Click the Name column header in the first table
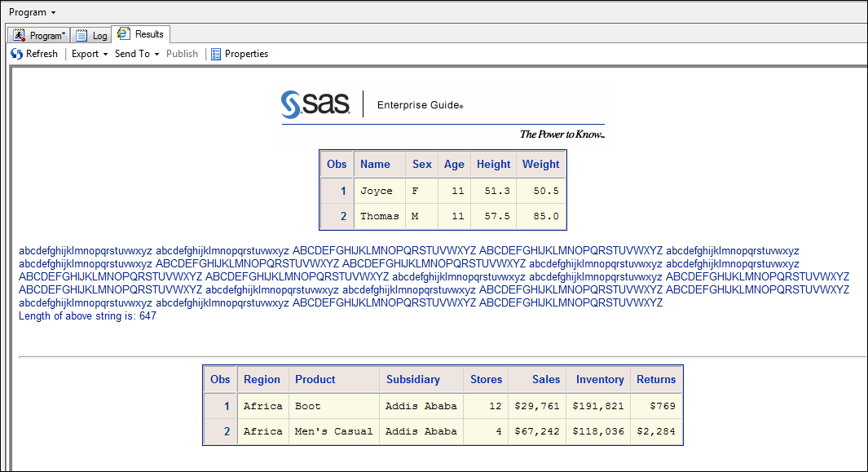The width and height of the screenshot is (868, 472). pyautogui.click(x=375, y=164)
